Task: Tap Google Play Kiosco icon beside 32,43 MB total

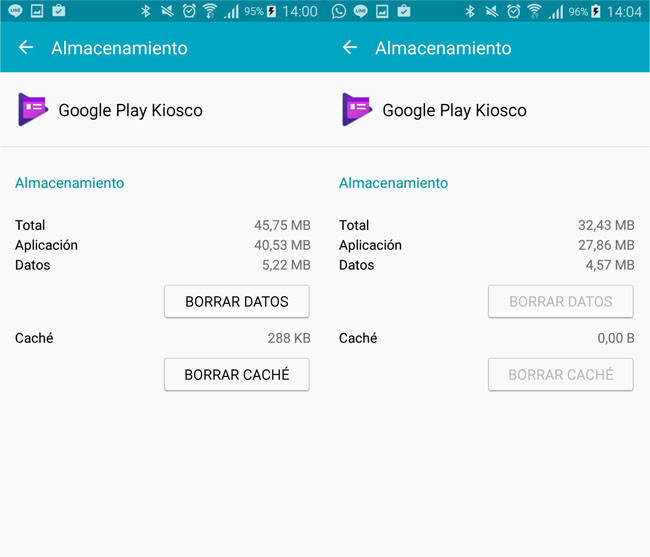Action: 357,109
